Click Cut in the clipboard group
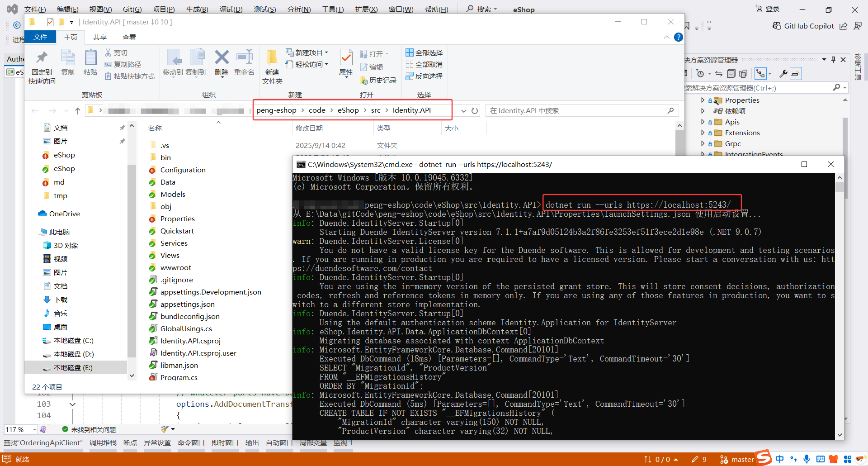 click(x=116, y=53)
